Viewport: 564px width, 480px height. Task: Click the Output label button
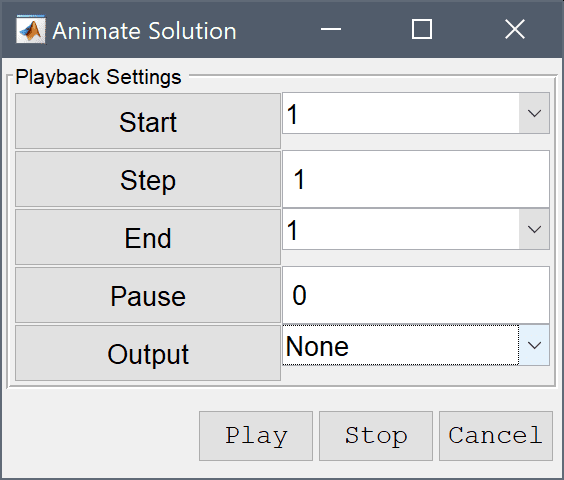coord(148,353)
